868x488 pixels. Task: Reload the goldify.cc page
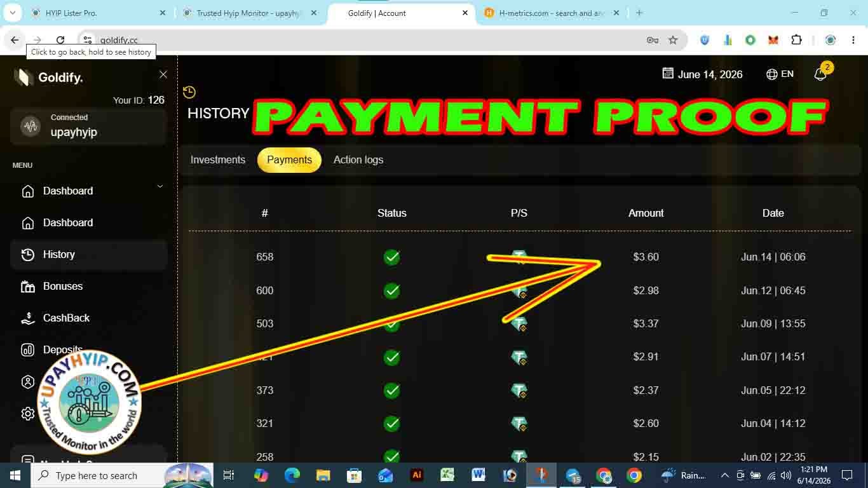60,40
